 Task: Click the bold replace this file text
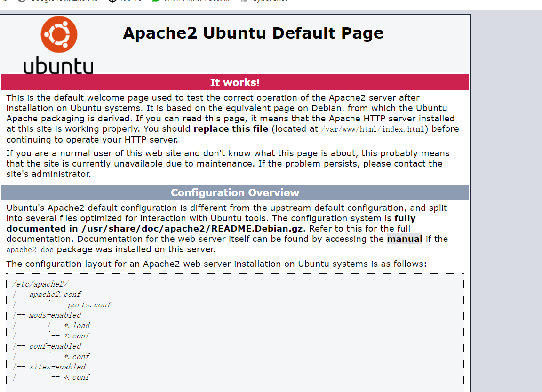pyautogui.click(x=231, y=129)
